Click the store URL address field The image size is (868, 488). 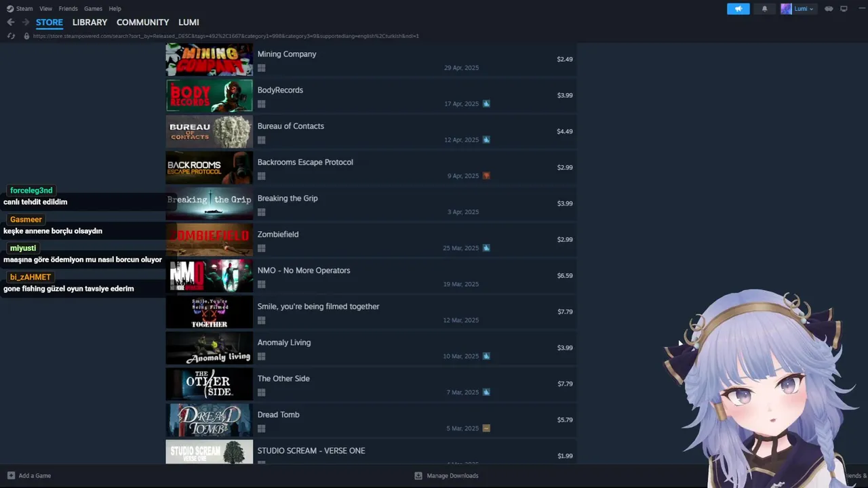226,36
